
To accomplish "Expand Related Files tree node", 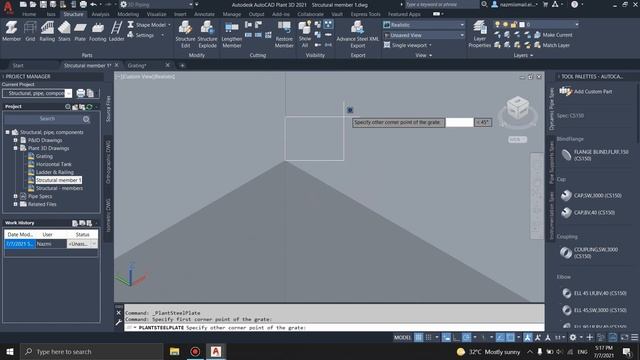I will [16, 204].
